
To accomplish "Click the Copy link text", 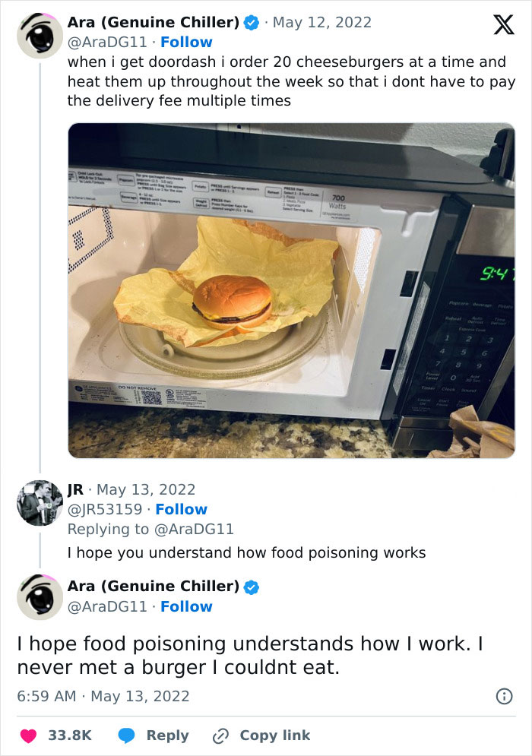I will tap(274, 735).
